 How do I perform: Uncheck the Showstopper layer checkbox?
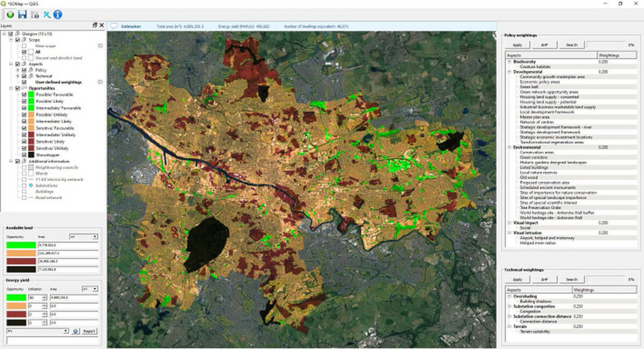pos(24,155)
